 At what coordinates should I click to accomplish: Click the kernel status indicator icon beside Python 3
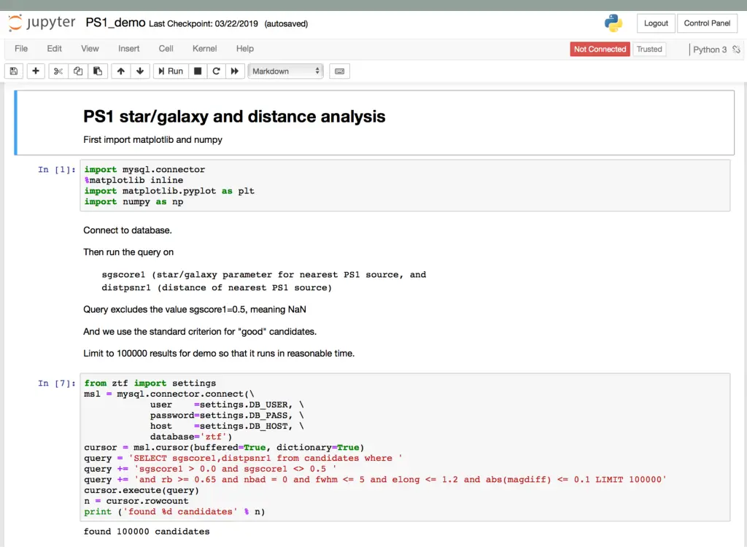click(737, 49)
